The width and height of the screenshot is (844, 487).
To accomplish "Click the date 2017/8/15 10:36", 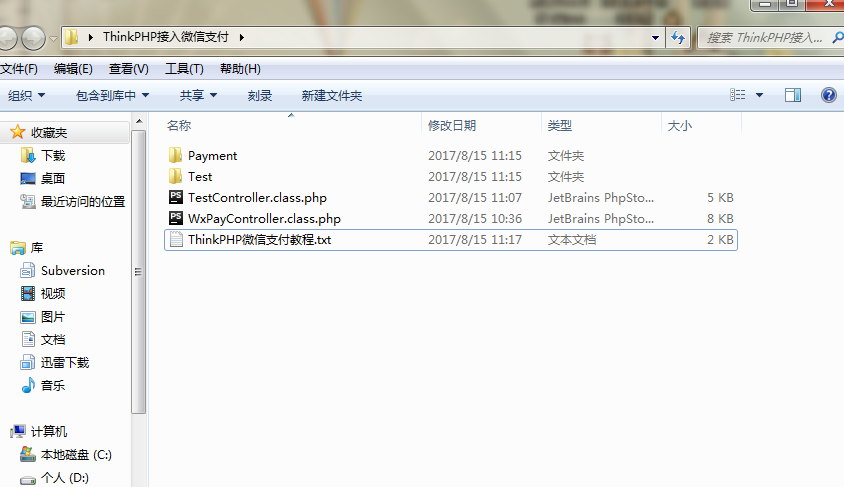I will point(475,218).
